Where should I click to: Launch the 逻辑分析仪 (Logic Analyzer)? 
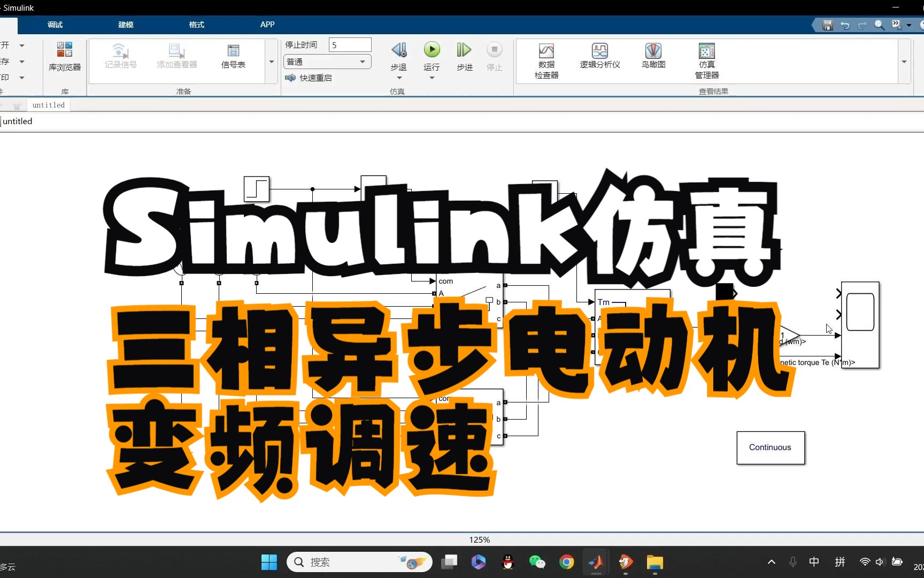coord(600,56)
